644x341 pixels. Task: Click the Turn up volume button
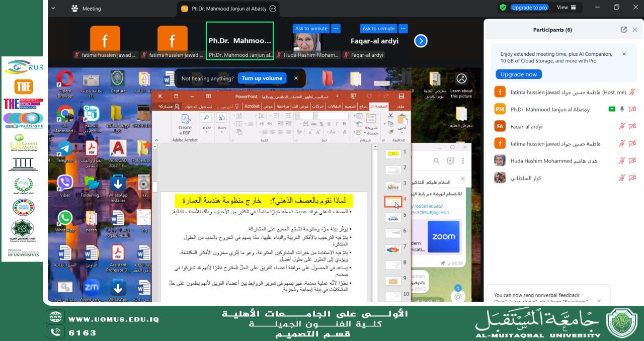[x=262, y=78]
